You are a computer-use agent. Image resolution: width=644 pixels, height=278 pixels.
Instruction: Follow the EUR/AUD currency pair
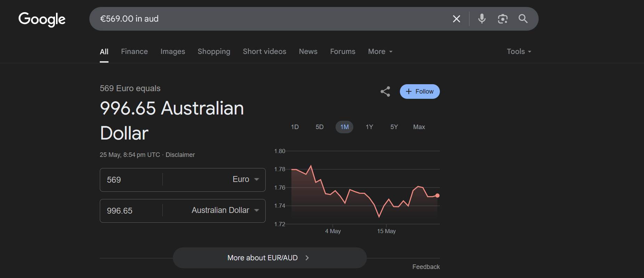(419, 92)
